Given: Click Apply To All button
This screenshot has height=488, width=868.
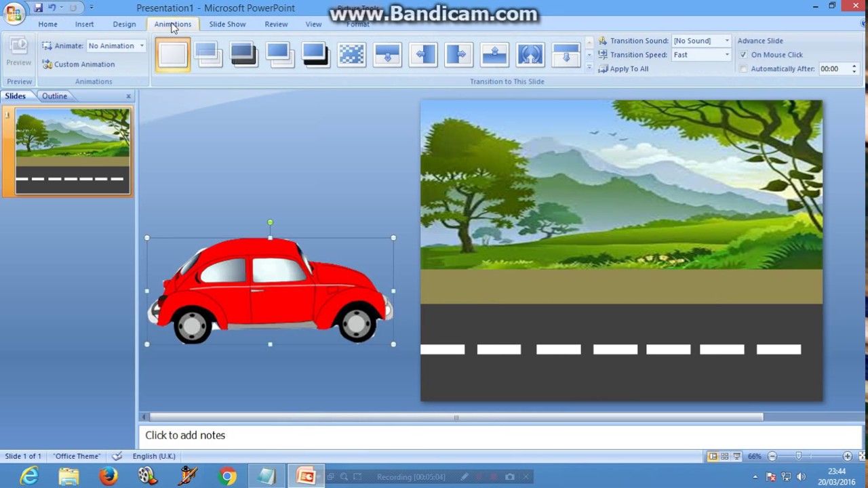Looking at the screenshot, I should coord(623,69).
